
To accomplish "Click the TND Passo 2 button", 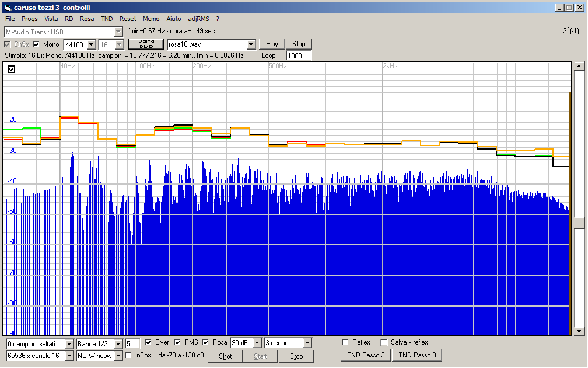I will point(366,355).
